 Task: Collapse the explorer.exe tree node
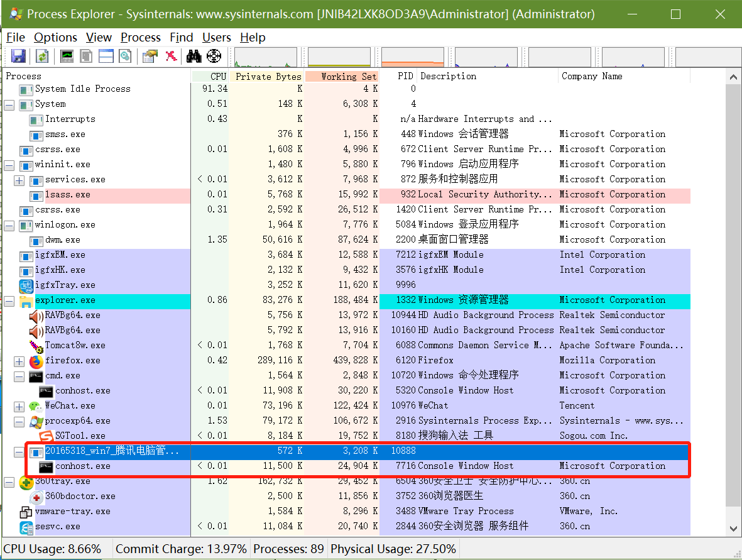[x=9, y=301]
